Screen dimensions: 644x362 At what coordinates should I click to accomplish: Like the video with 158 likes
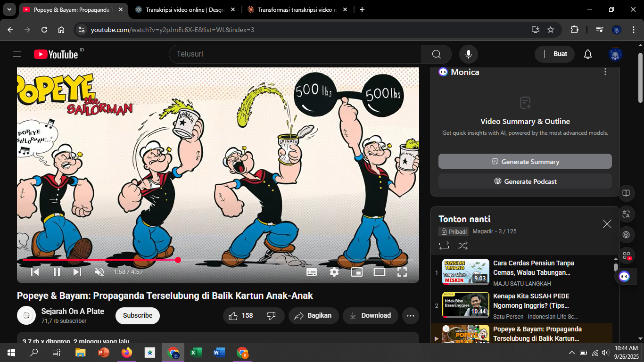click(x=241, y=316)
